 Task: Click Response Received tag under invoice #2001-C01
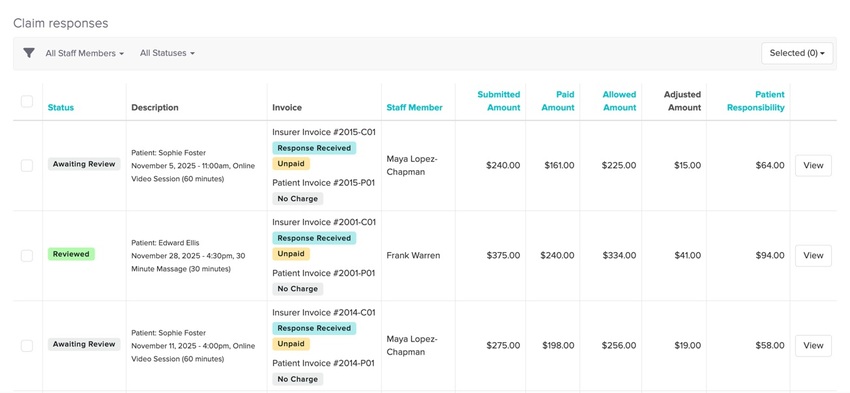click(314, 238)
